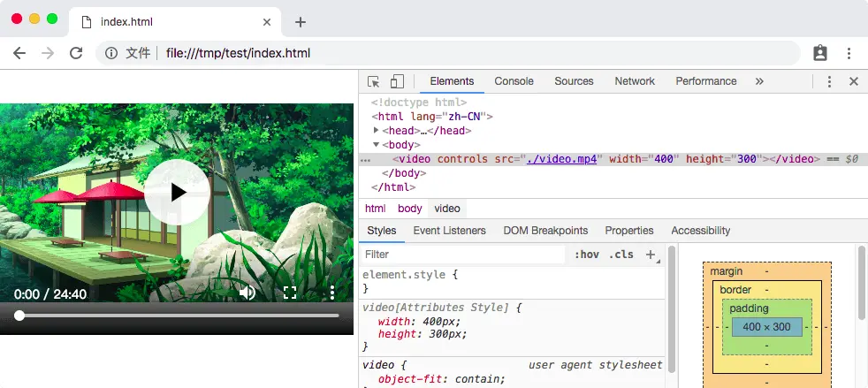Open Chrome three-dot menu
Viewport: 868px width, 388px height.
click(x=849, y=53)
